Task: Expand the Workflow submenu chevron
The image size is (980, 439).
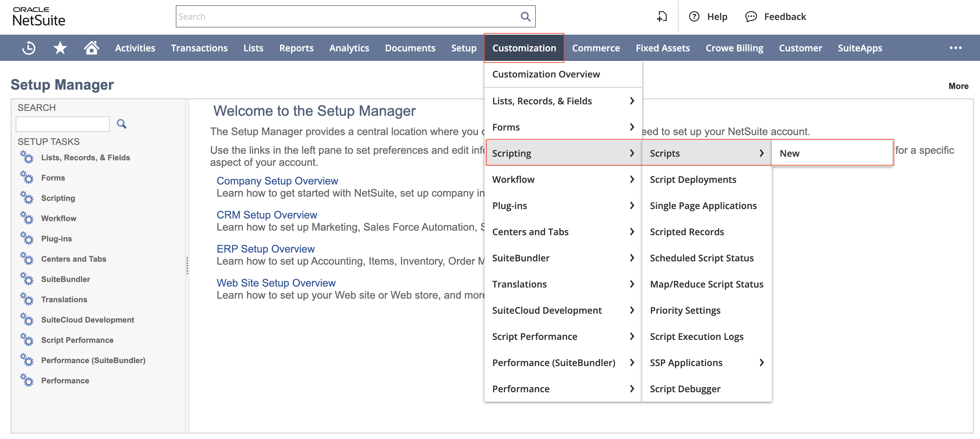Action: (632, 179)
